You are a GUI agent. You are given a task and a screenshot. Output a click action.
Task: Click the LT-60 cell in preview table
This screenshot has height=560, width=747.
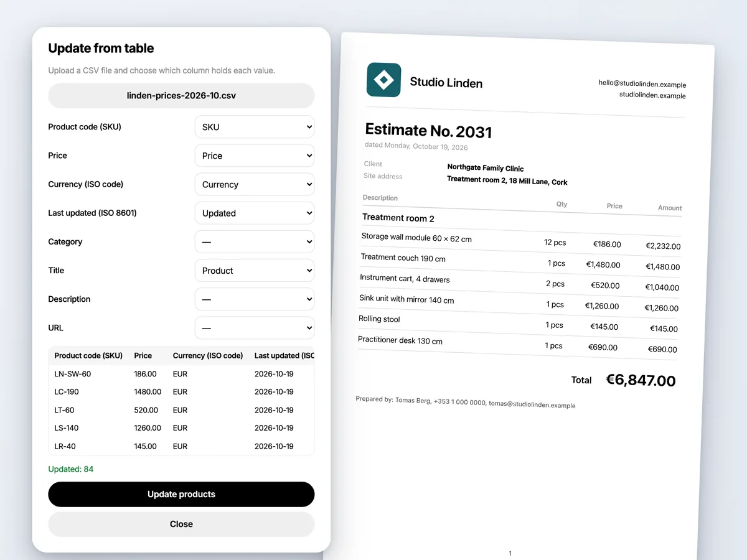(x=65, y=410)
